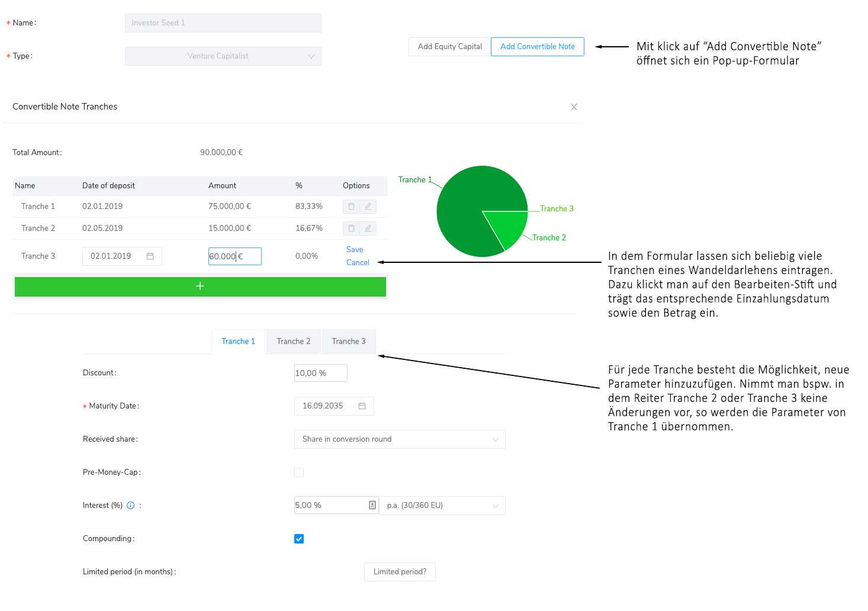Save the Tranche 3 row edits

pos(355,250)
